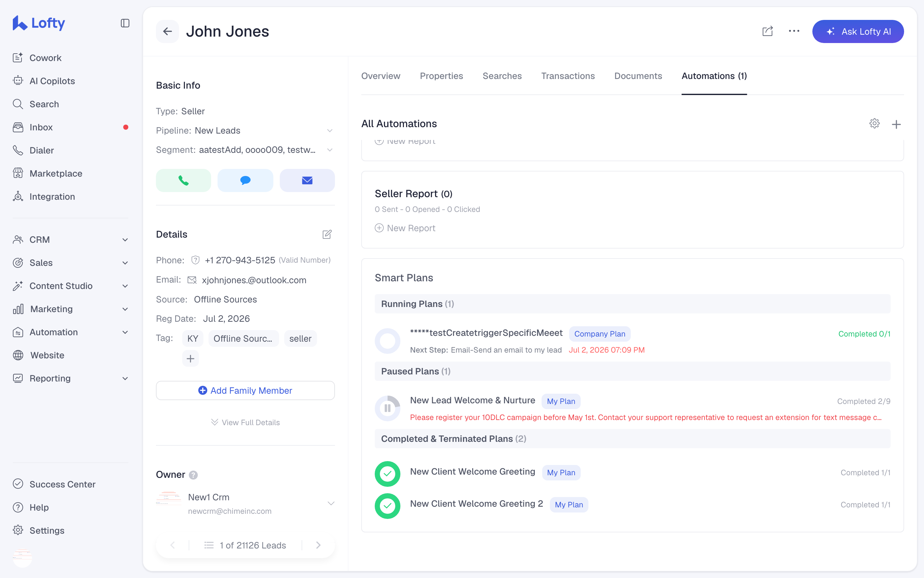Click paused progress ring for Nurture plan

click(x=388, y=408)
